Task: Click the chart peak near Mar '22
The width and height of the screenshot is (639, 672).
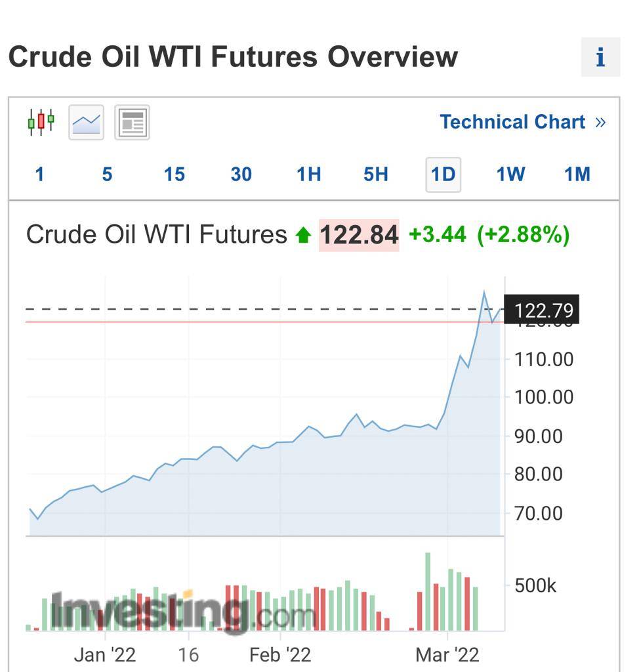Action: pos(484,292)
